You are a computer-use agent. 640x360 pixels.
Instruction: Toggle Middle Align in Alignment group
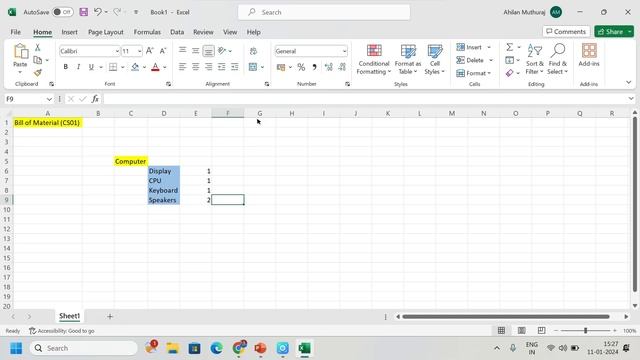pos(196,51)
